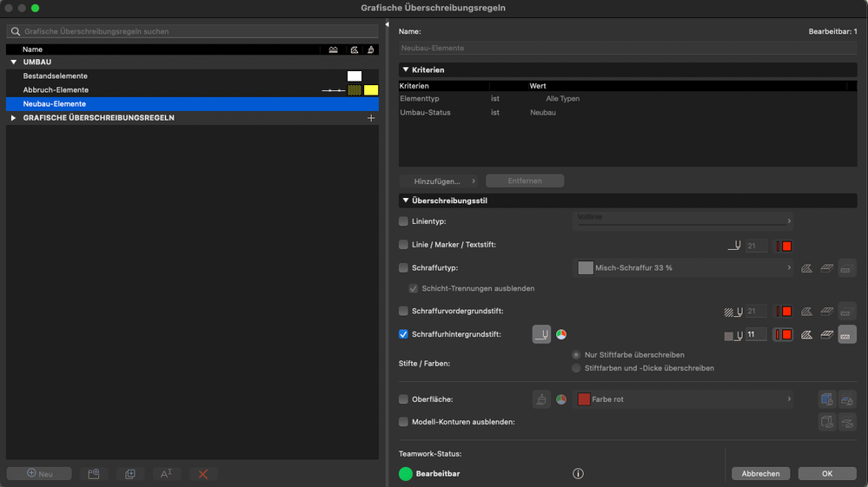
Task: Click cut fill icon in Schraffurvordergrundstift row
Action: (x=847, y=312)
